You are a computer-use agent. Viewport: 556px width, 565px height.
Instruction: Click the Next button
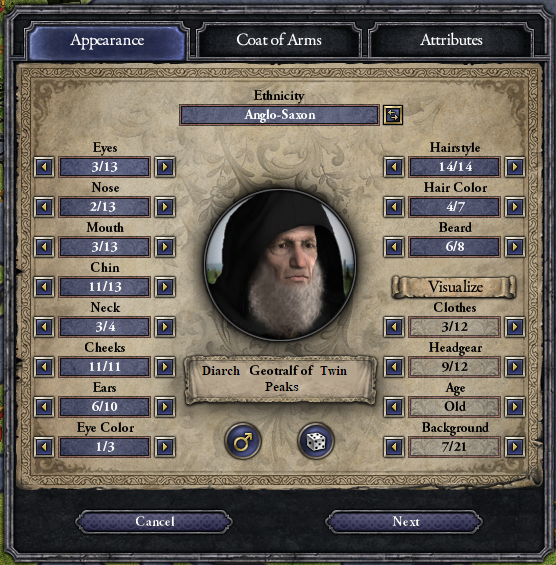(x=405, y=521)
